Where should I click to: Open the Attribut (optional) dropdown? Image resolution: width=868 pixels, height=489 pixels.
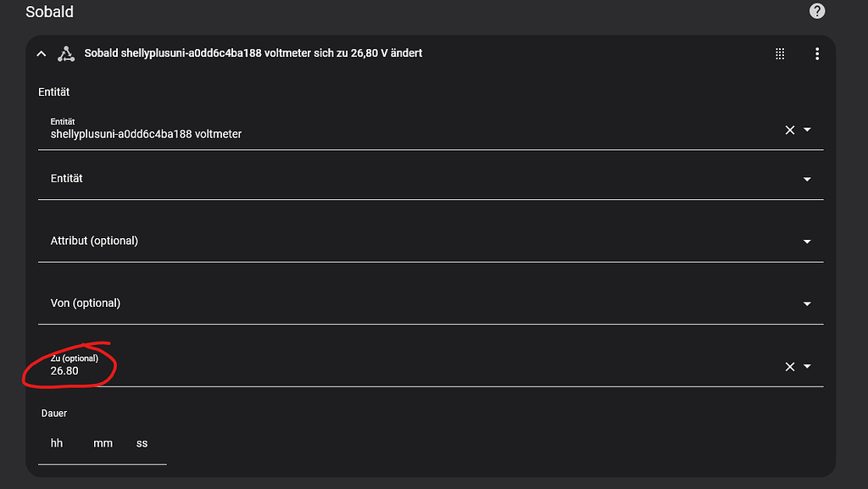point(807,241)
